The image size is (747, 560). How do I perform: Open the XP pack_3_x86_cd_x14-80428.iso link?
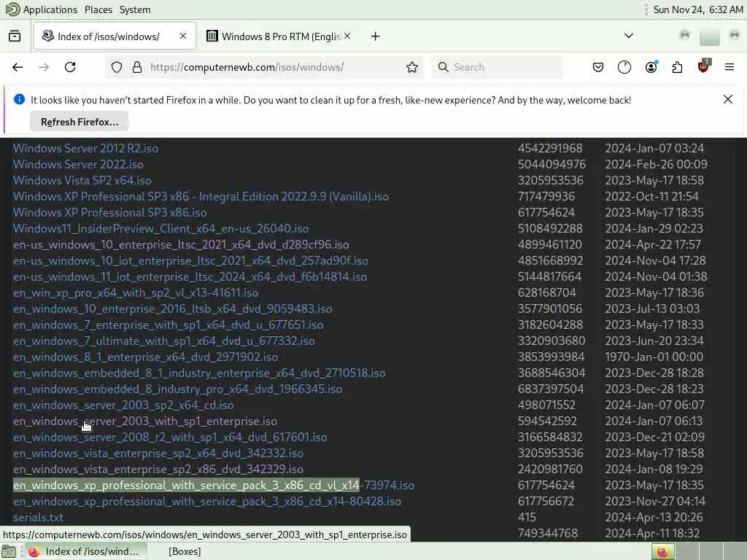tap(206, 502)
